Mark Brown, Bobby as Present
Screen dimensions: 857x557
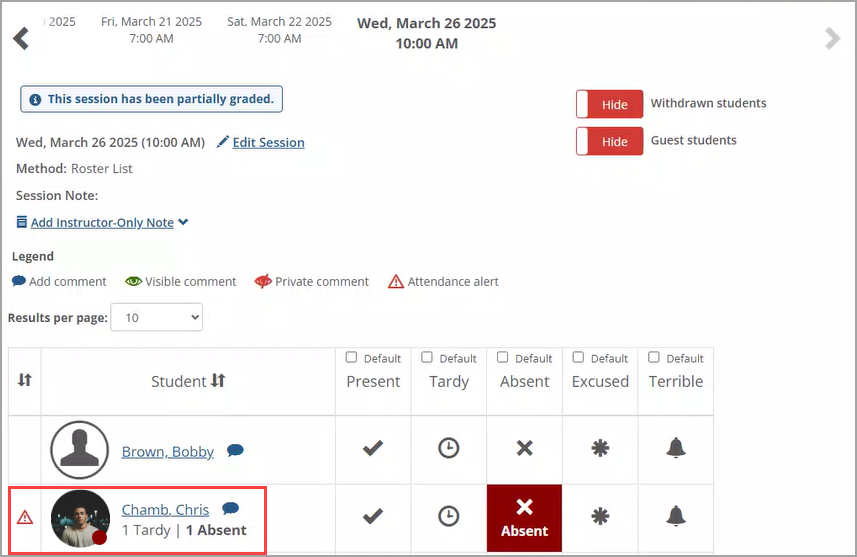[373, 448]
